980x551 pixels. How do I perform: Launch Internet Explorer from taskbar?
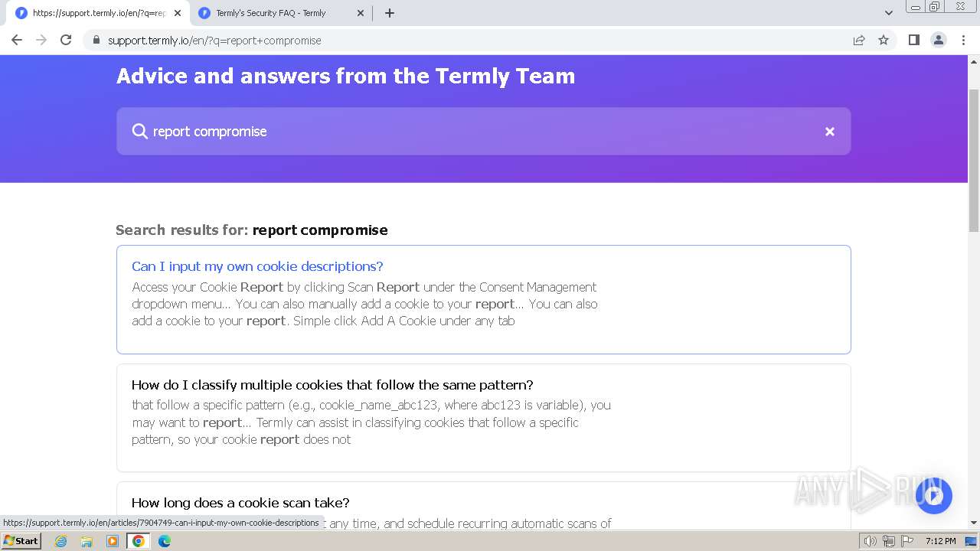coord(61,541)
